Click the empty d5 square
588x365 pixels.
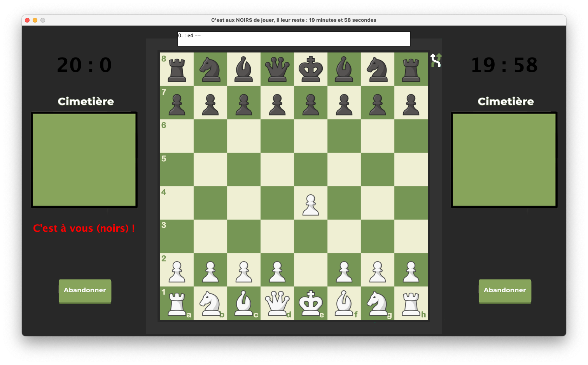click(277, 169)
